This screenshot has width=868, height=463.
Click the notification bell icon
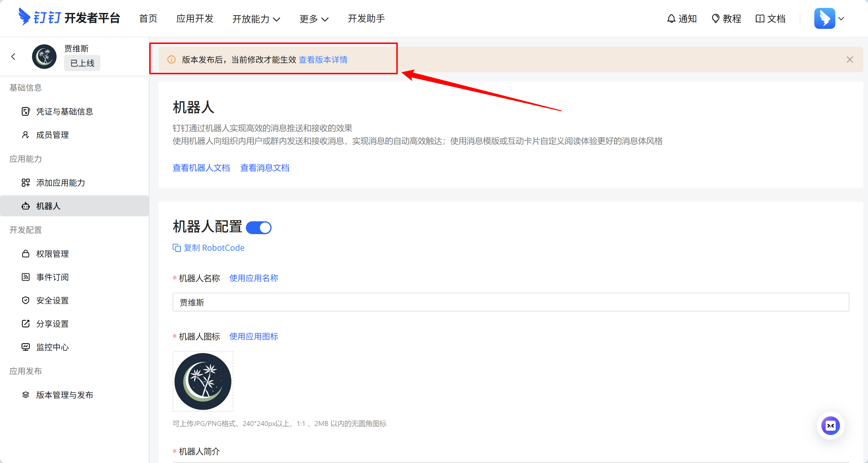671,19
